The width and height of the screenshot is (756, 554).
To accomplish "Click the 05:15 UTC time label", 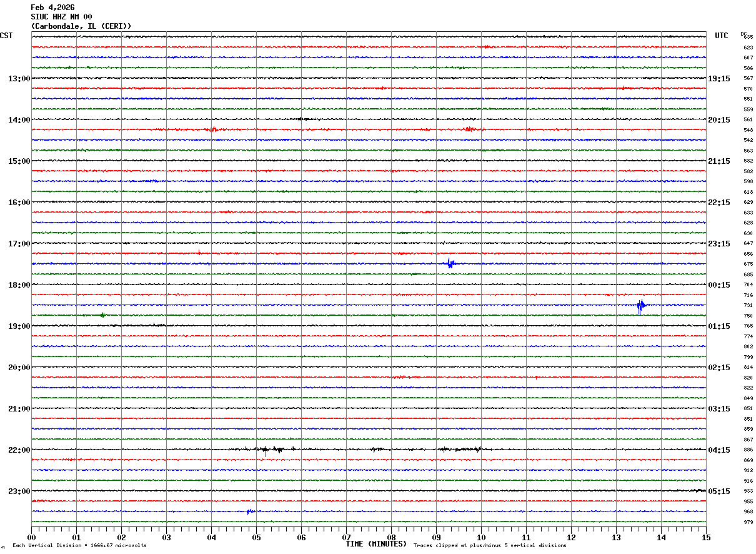I will [x=719, y=491].
